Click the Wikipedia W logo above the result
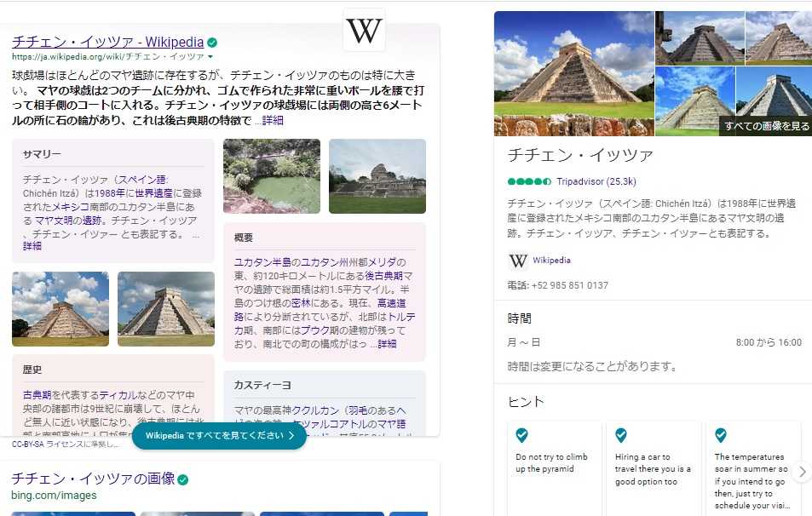 point(364,31)
